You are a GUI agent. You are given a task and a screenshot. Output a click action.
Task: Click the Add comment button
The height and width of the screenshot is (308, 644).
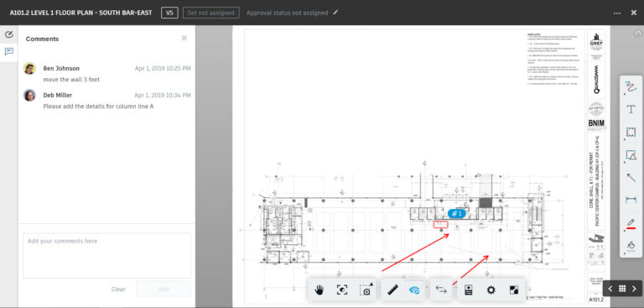click(x=164, y=289)
